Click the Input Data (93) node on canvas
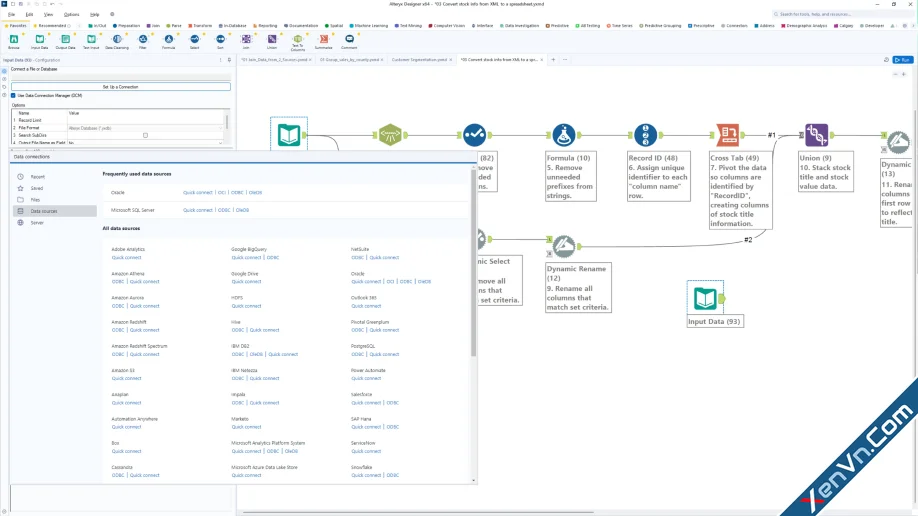This screenshot has height=516, width=918. [705, 299]
